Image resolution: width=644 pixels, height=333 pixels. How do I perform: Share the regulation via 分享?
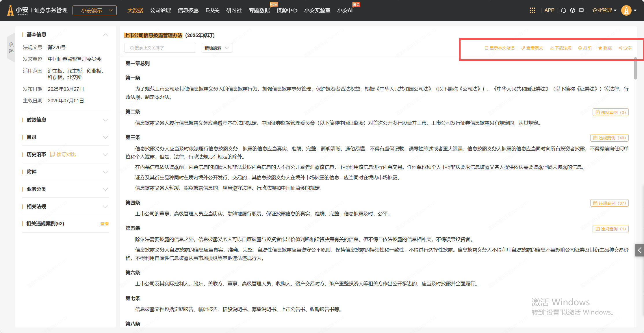tap(625, 48)
